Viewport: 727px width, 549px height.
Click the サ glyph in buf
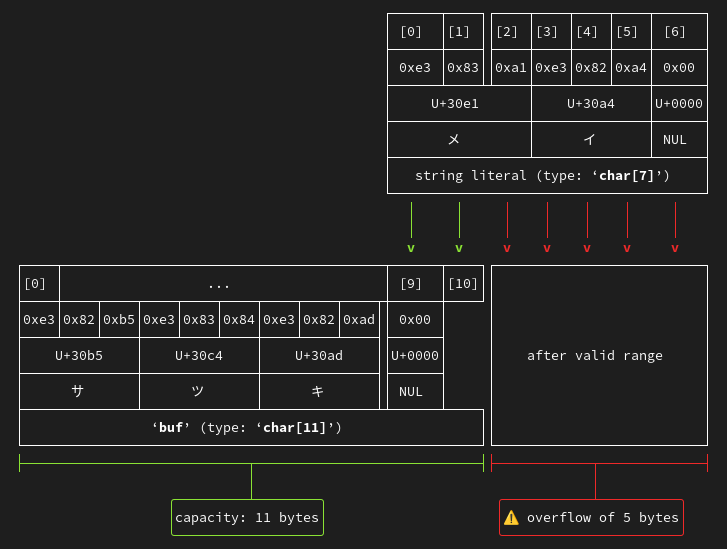[79, 392]
